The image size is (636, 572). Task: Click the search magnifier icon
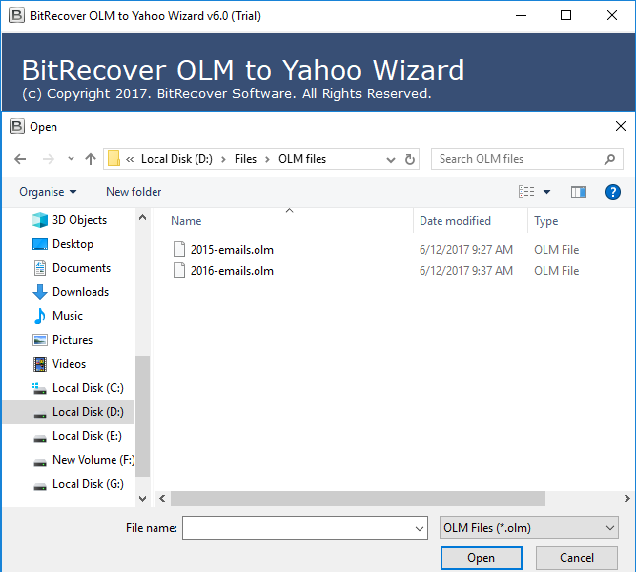(610, 159)
